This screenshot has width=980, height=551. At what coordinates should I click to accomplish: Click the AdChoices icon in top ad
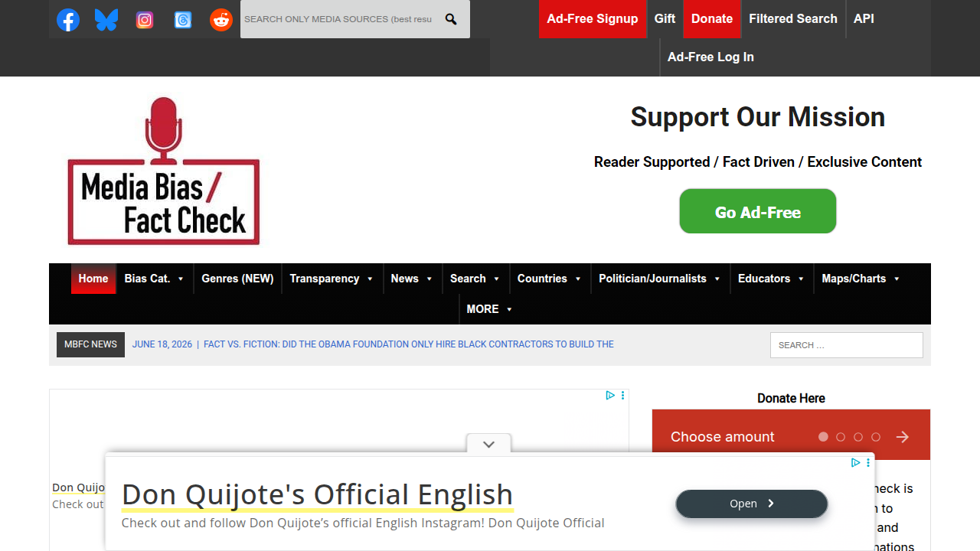point(610,396)
